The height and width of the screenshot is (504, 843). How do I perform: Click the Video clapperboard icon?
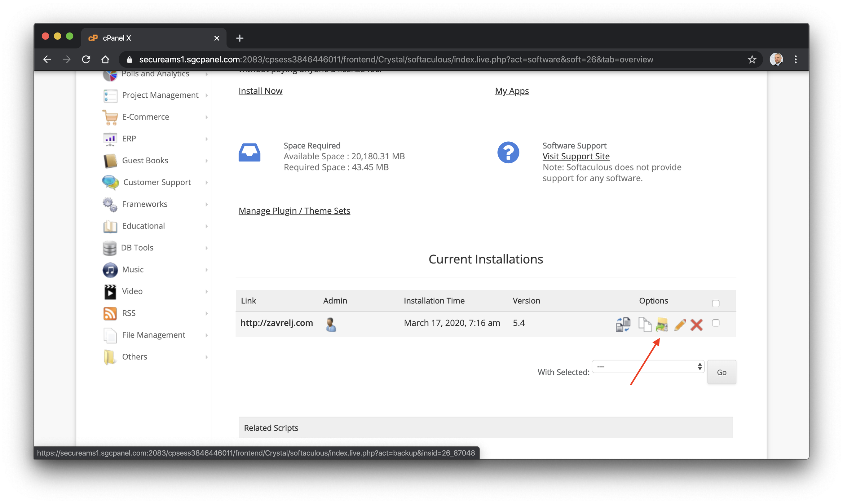[110, 291]
